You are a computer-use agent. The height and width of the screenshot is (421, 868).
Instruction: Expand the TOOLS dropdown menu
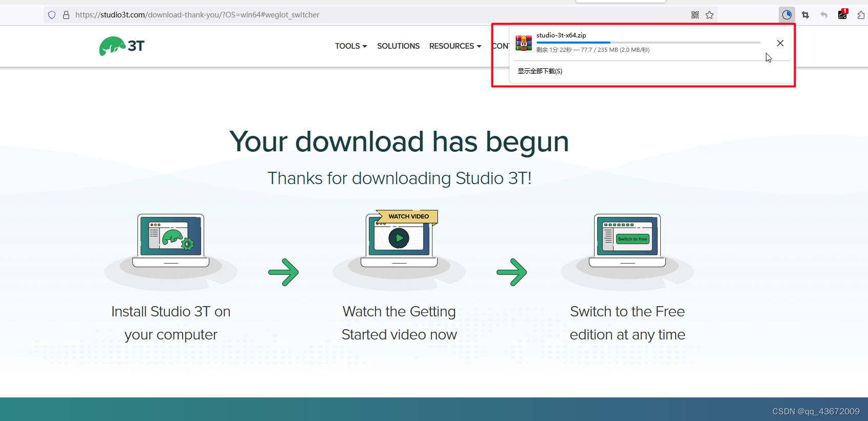tap(351, 46)
